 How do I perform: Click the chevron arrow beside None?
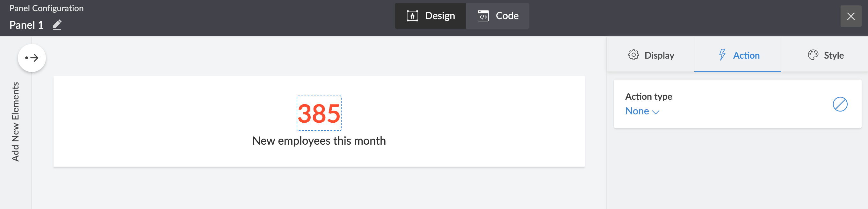tap(656, 112)
